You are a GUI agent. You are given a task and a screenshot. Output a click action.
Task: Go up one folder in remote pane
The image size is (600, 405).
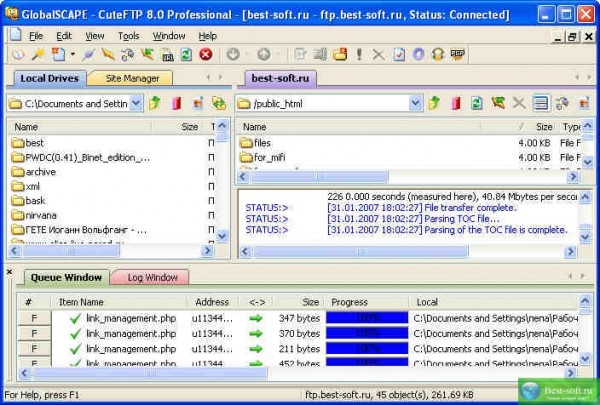click(434, 103)
